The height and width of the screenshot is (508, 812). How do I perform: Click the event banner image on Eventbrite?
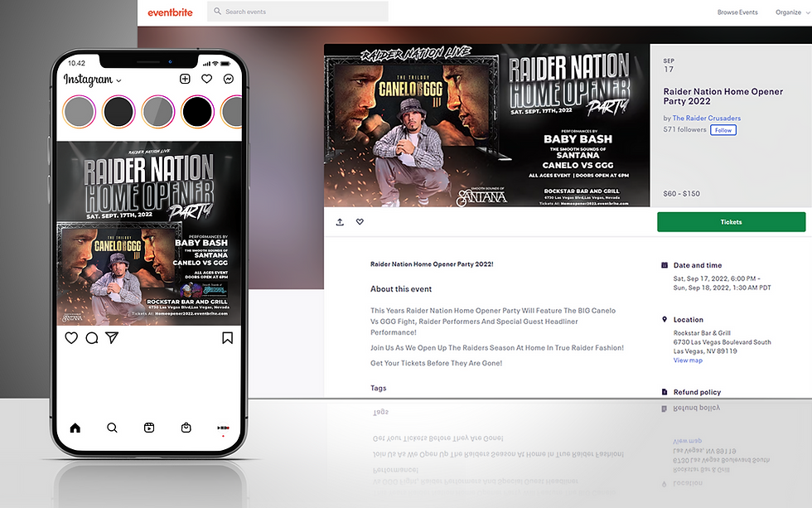click(486, 125)
